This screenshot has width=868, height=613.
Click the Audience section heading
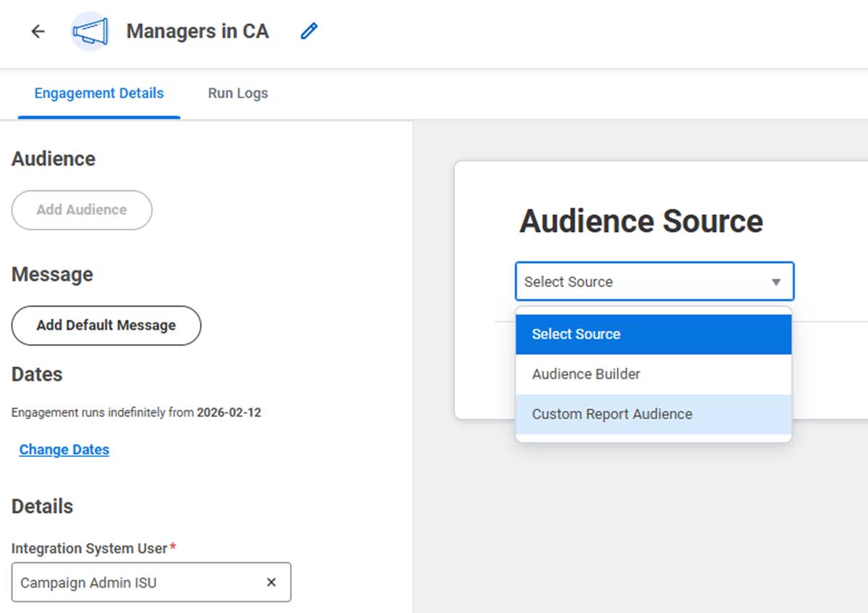coord(53,158)
